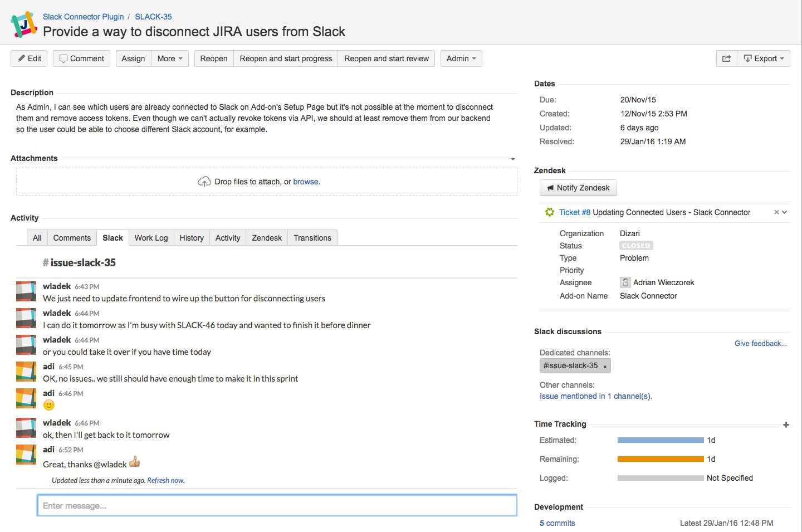Open the Attachments options dropdown arrow

[x=513, y=159]
